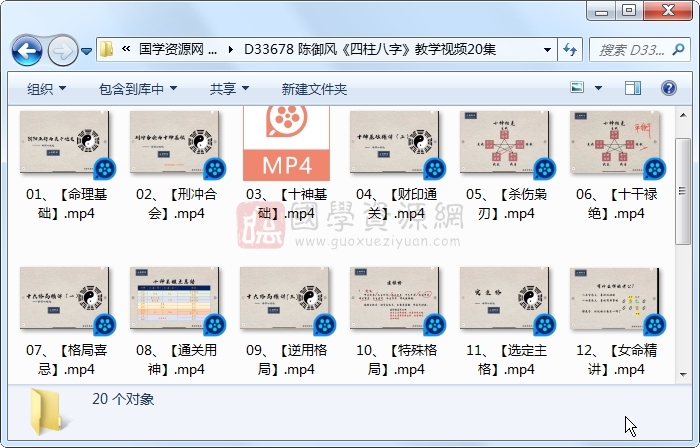Open the Help question mark icon

click(x=669, y=88)
